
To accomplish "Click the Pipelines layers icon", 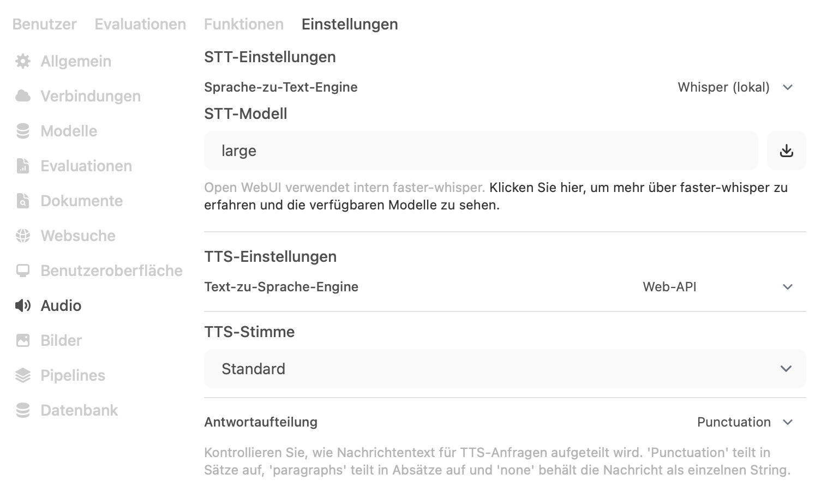I will tap(23, 375).
